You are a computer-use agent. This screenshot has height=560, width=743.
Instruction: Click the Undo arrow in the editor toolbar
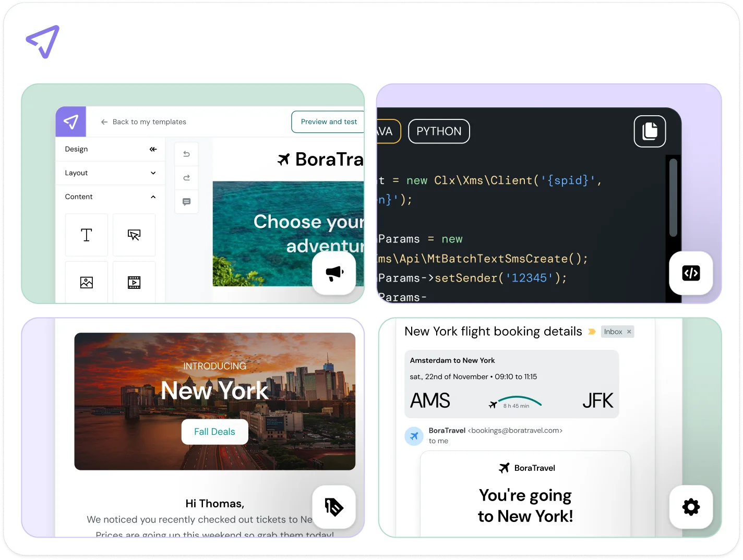(186, 153)
